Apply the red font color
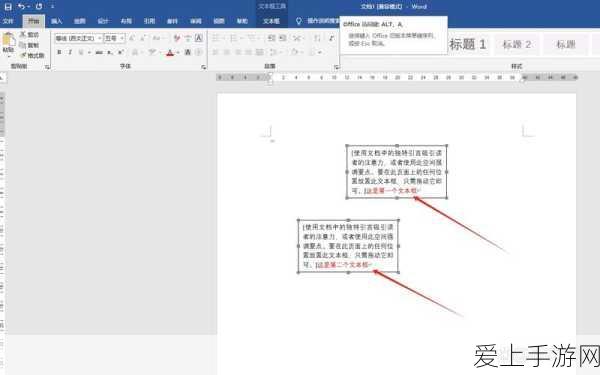 (170, 52)
